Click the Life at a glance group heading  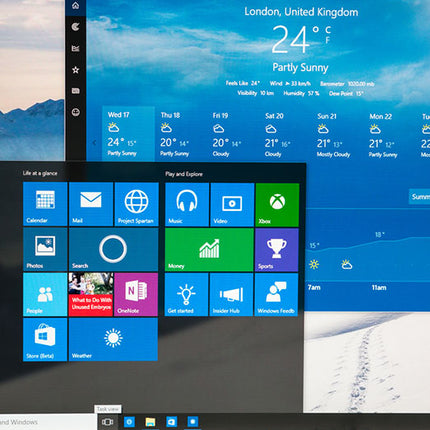click(40, 173)
